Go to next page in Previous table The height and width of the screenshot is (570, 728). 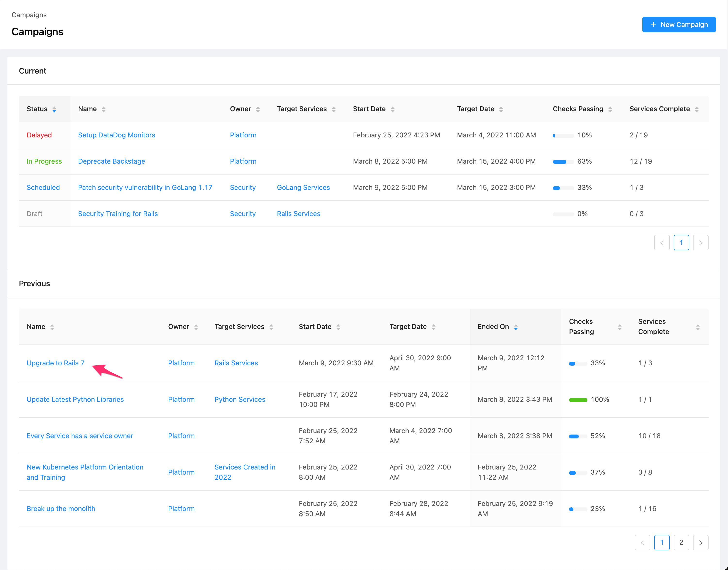[x=701, y=543]
